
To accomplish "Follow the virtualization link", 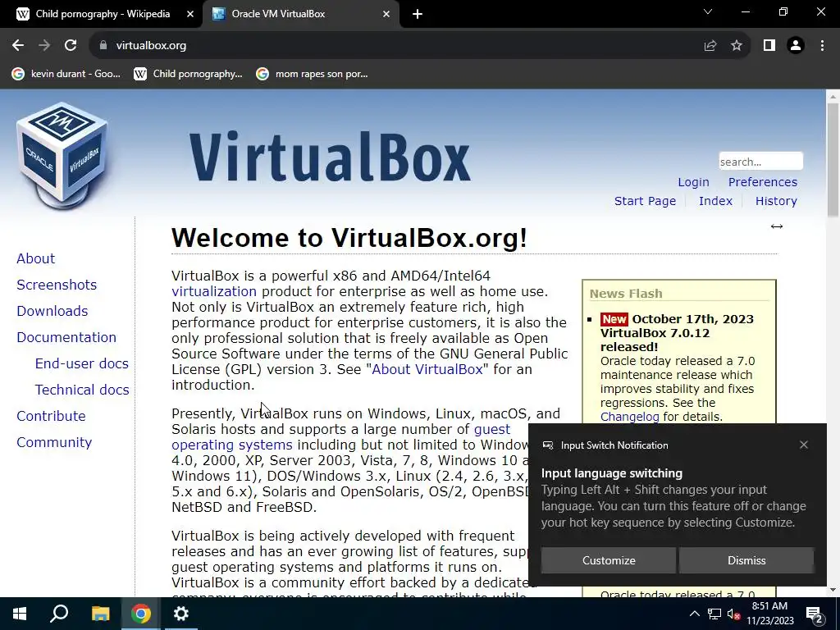I will click(x=214, y=291).
